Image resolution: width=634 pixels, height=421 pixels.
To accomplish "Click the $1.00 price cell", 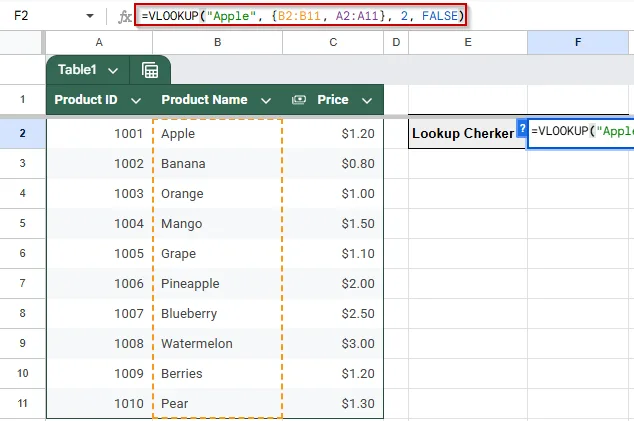I will [x=333, y=193].
